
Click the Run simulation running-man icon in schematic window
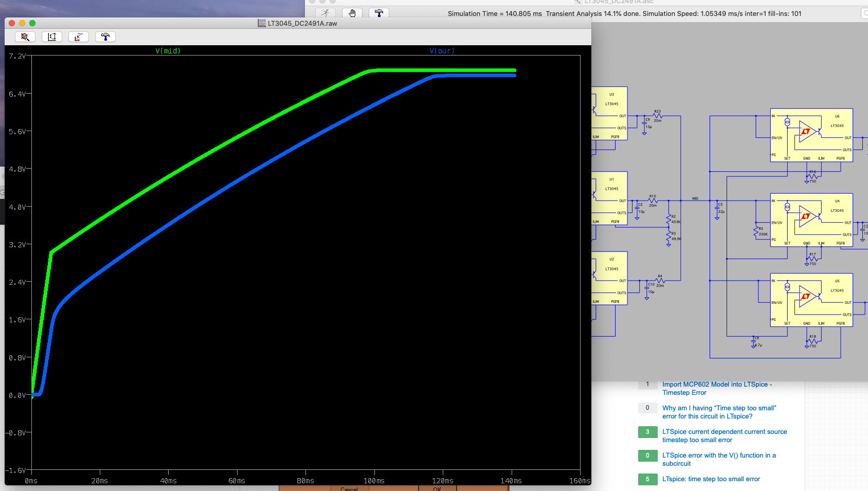pos(325,13)
